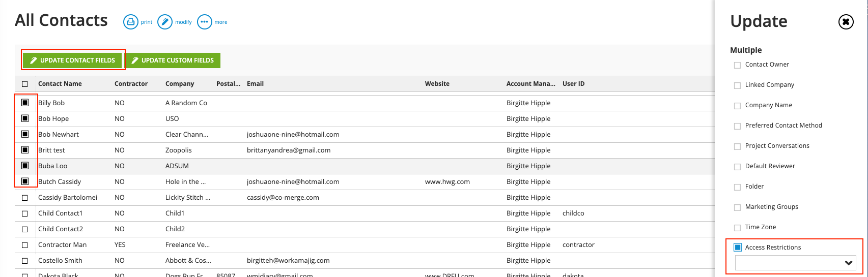Click the childco User ID cell
The height and width of the screenshot is (277, 868).
pos(573,213)
